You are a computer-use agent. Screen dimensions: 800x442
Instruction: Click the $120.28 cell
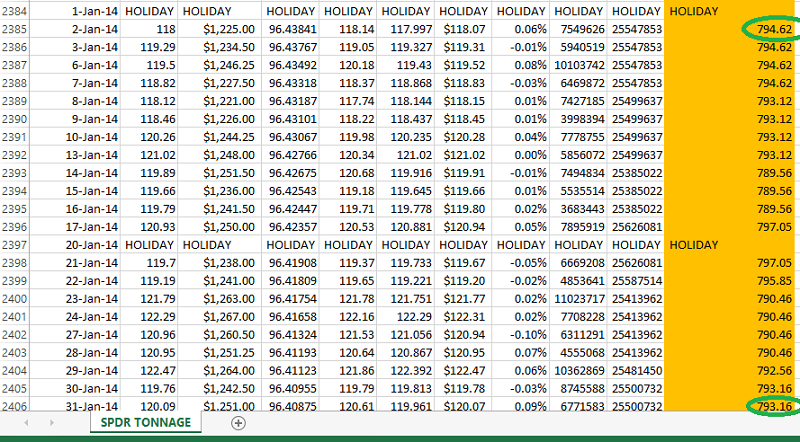pos(463,137)
